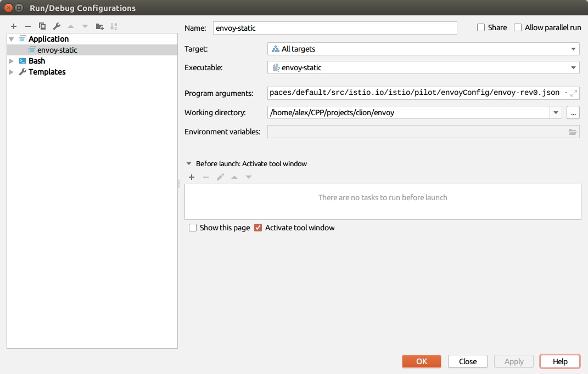588x374 pixels.
Task: Expand the Templates node
Action: click(x=11, y=71)
